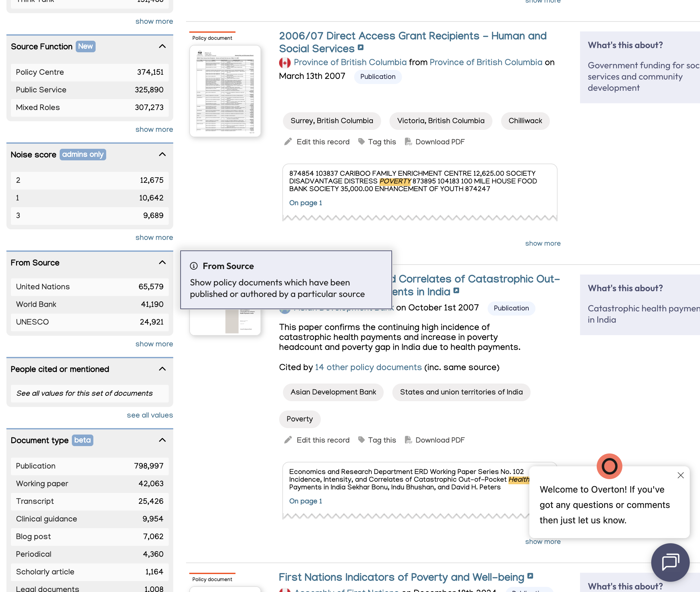
Task: Click On page 1 under POVERTY snippet
Action: (305, 203)
